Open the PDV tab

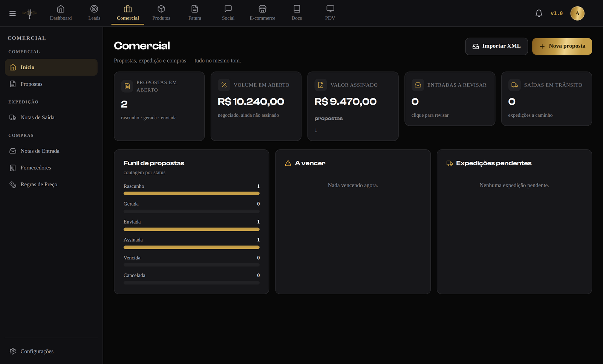(330, 13)
